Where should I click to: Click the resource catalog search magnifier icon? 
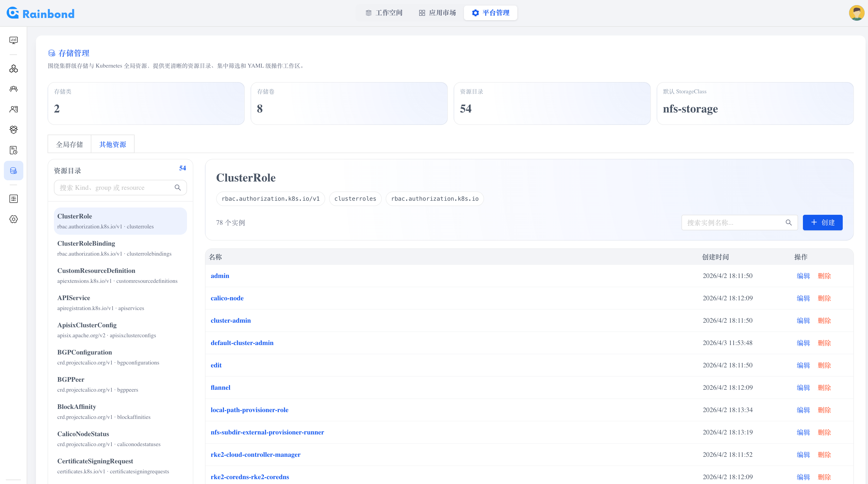coord(178,188)
